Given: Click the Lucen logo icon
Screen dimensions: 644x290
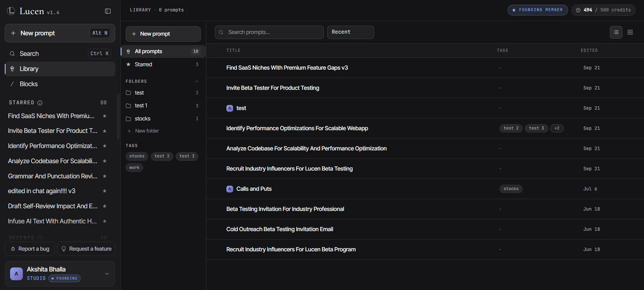Looking at the screenshot, I should pos(11,11).
